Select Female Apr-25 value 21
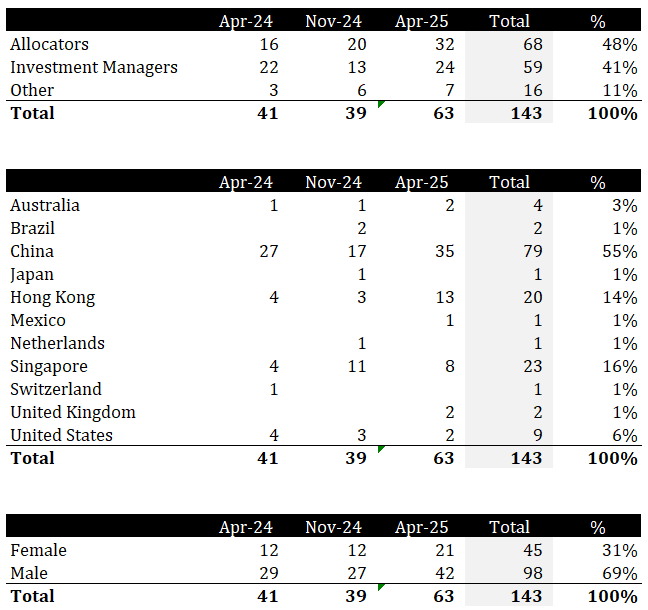Image resolution: width=648 pixels, height=610 pixels. [x=445, y=550]
